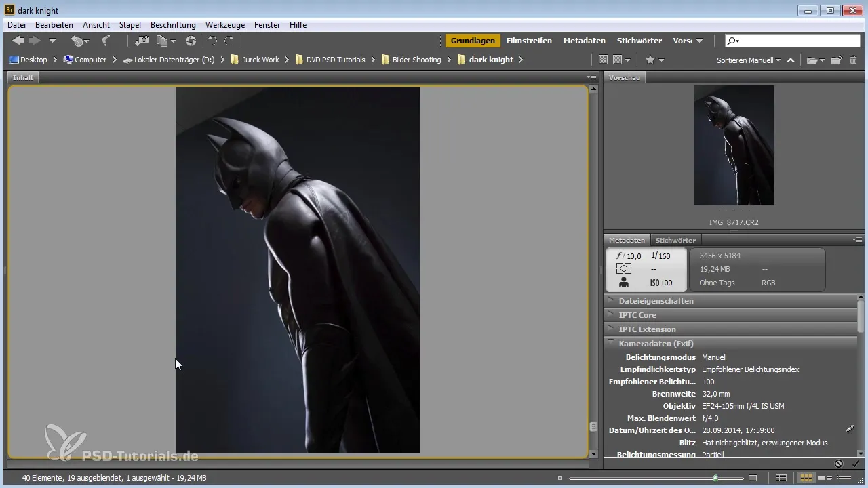Switch to Grundlagen workspace
Screen dimensions: 868x488
[473, 41]
